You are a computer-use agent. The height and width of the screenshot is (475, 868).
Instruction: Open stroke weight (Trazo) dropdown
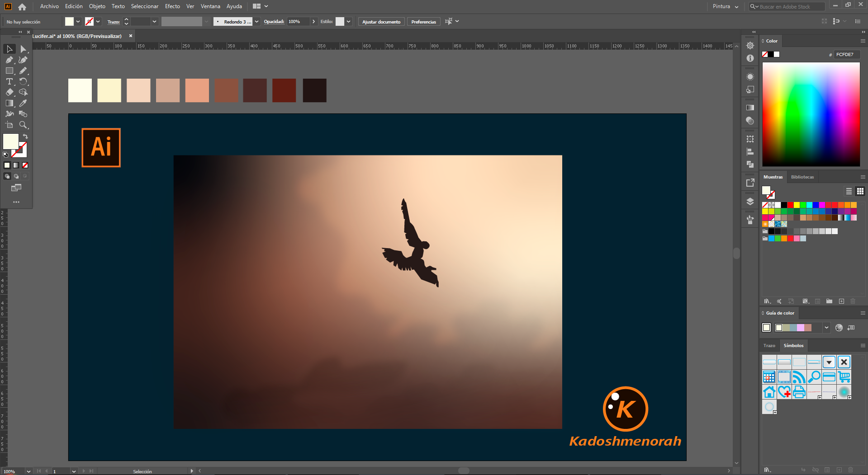[x=155, y=21]
